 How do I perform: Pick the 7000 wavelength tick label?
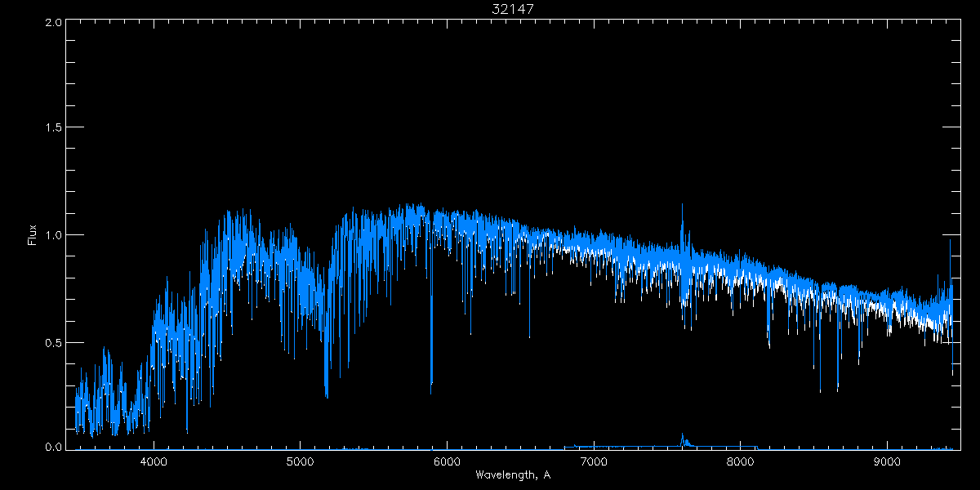click(594, 461)
